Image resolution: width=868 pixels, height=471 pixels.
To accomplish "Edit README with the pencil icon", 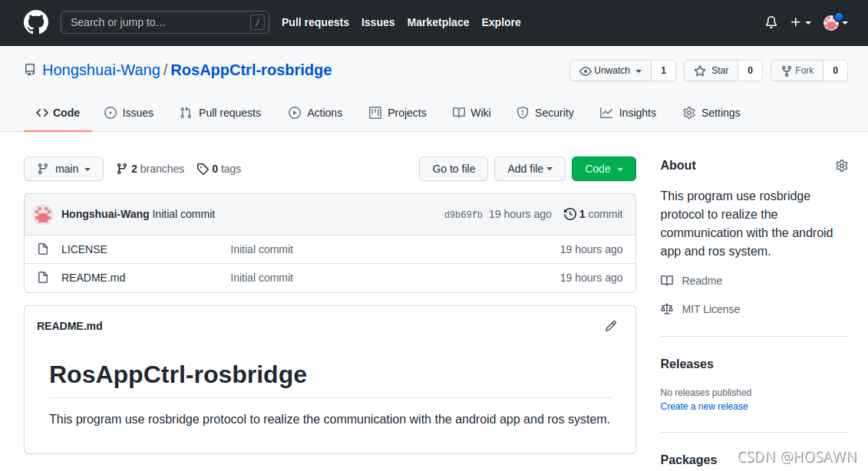I will pos(611,326).
